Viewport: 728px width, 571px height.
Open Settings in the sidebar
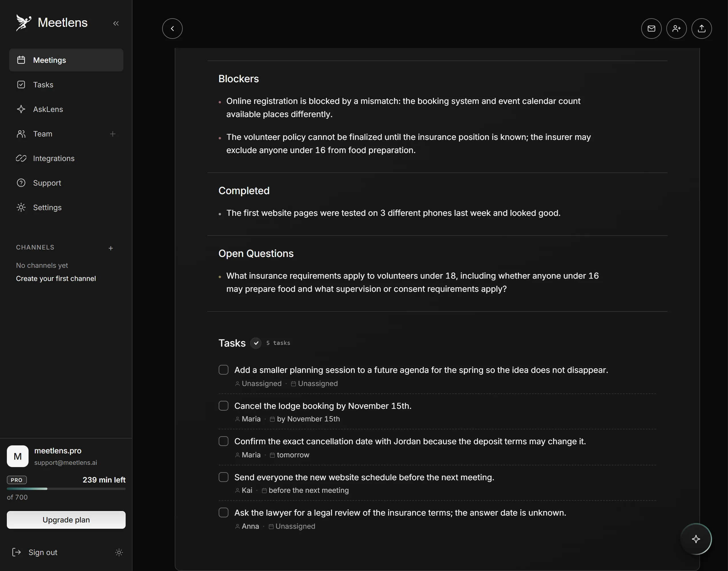[x=66, y=208]
